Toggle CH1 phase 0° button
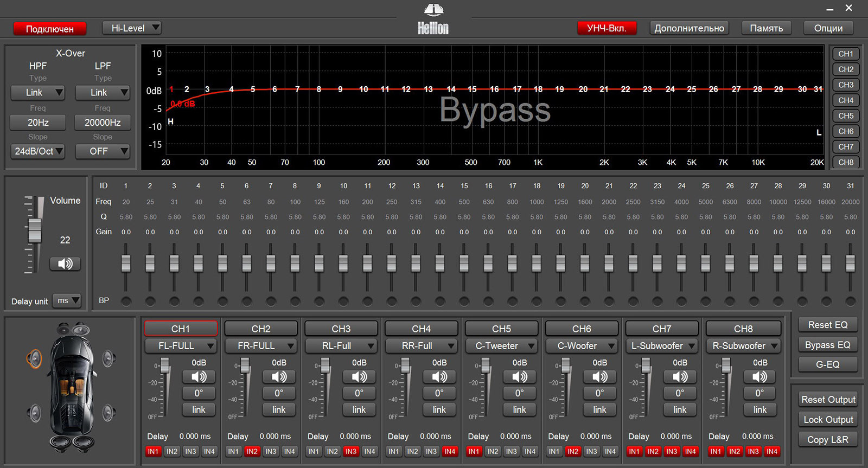This screenshot has height=468, width=868. 199,393
